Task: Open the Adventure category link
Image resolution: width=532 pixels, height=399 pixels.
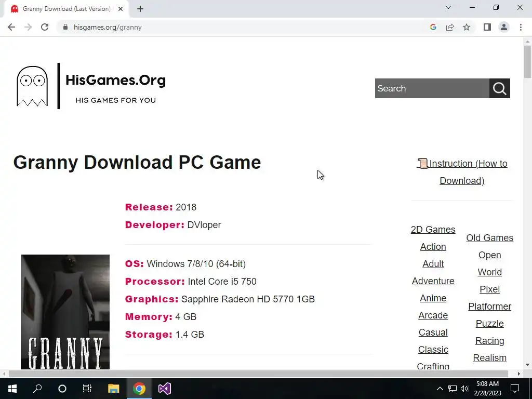Action: click(433, 281)
